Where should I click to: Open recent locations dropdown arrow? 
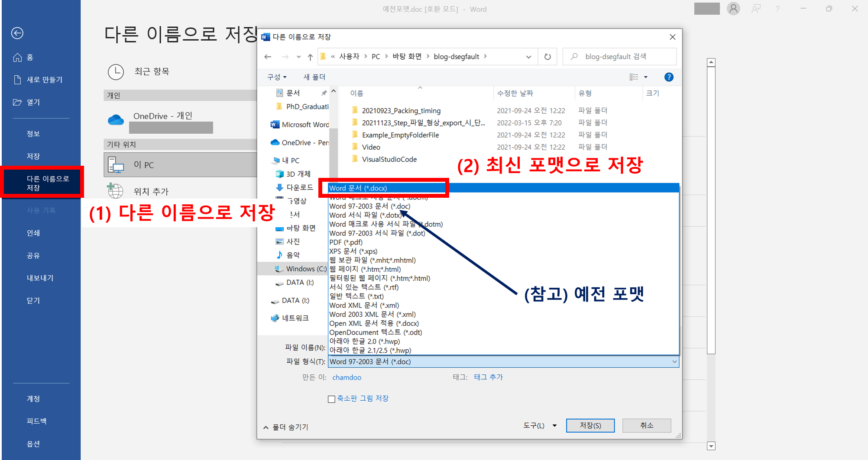pyautogui.click(x=298, y=57)
